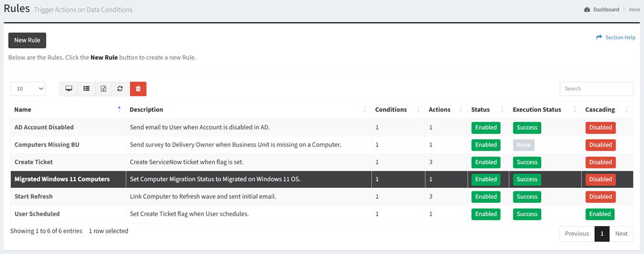
Task: Click the monitor display icon in toolbar
Action: point(69,89)
